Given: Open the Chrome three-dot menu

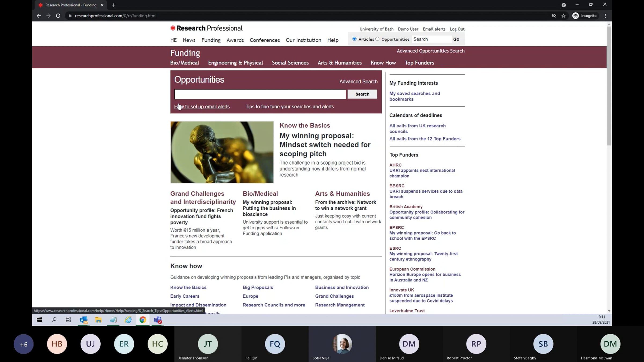Looking at the screenshot, I should tap(605, 16).
